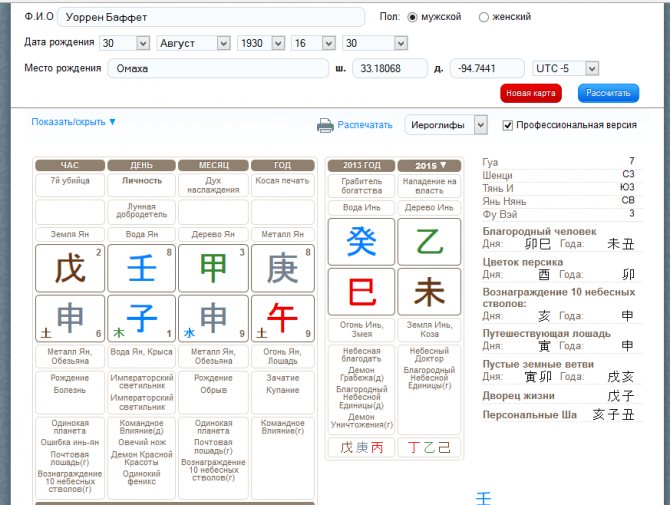This screenshot has width=670, height=505.
Task: Open the UTC -5 timezone dropdown
Action: pos(565,68)
